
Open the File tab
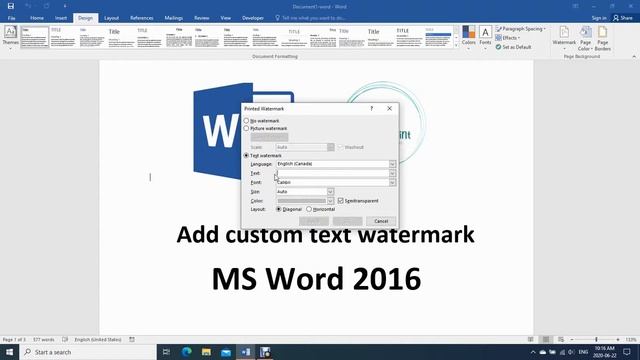click(11, 18)
